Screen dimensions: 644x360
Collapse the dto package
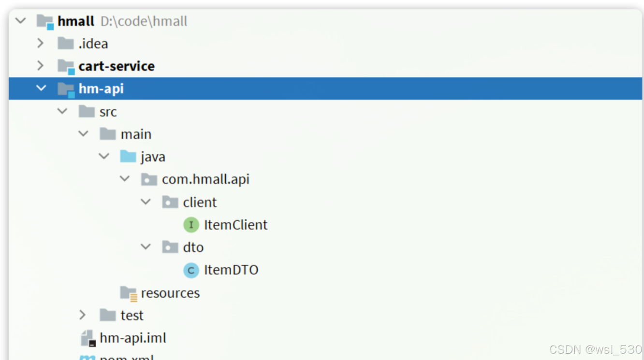(x=146, y=247)
